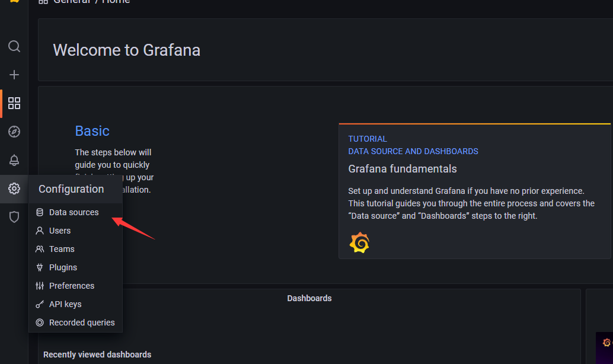Viewport: 613px width, 364px height.
Task: Click the Search magnifier icon in sidebar
Action: (x=14, y=46)
